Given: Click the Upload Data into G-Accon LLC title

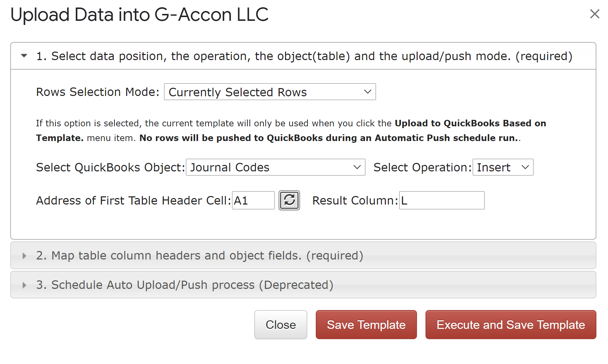Looking at the screenshot, I should click(x=139, y=15).
